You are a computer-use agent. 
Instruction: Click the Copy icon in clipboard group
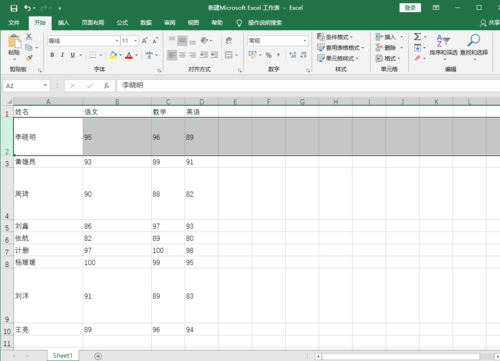pyautogui.click(x=29, y=47)
